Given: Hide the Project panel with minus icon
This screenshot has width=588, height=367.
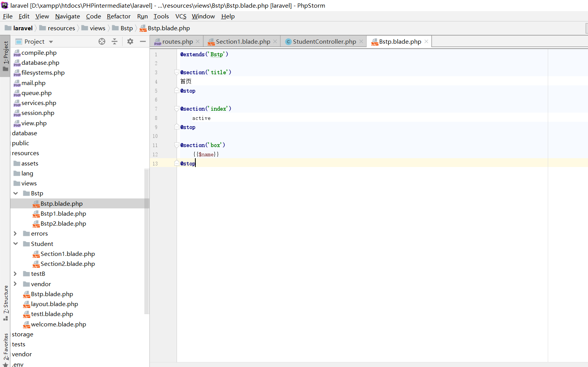Looking at the screenshot, I should (143, 41).
